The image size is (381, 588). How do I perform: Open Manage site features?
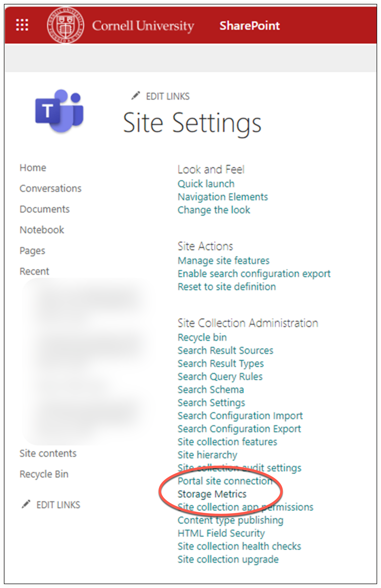pos(224,261)
